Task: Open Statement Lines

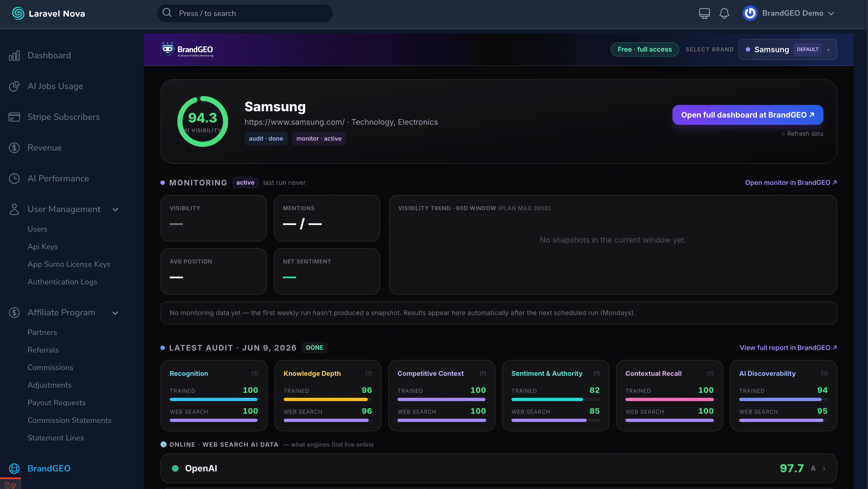Action: pyautogui.click(x=55, y=437)
